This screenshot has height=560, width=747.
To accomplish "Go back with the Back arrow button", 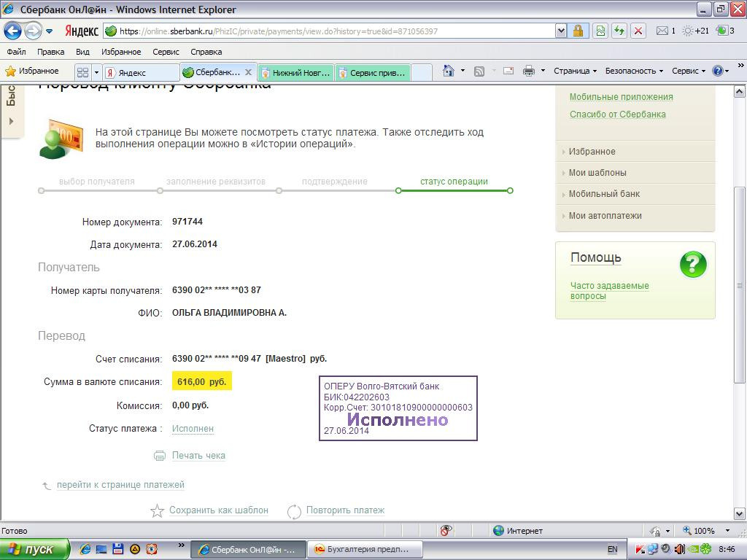I will click(x=13, y=31).
